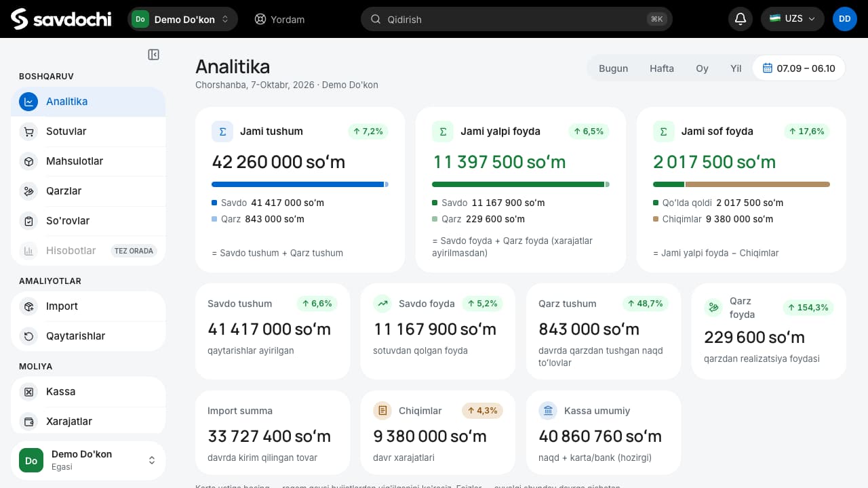Click the bank icon on Kassa umumiy
This screenshot has height=488, width=868.
click(548, 411)
